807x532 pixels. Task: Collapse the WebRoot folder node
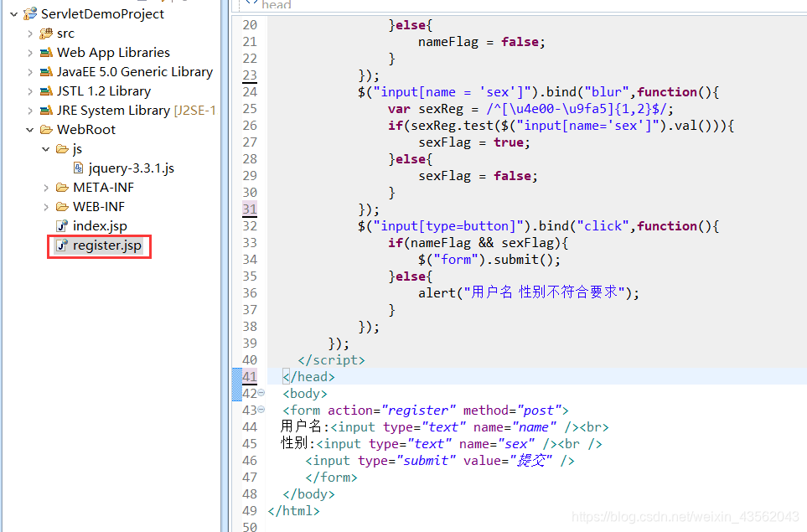pos(30,130)
